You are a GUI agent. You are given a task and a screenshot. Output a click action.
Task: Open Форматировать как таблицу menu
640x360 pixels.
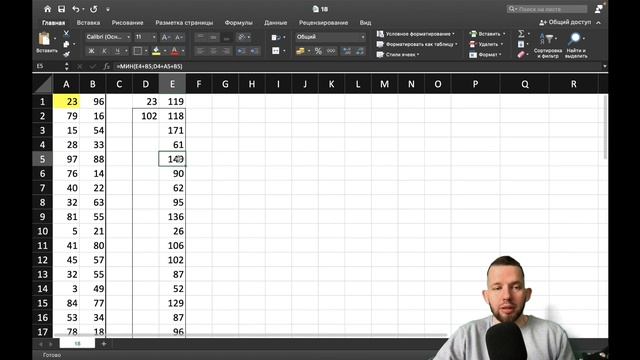tap(417, 44)
